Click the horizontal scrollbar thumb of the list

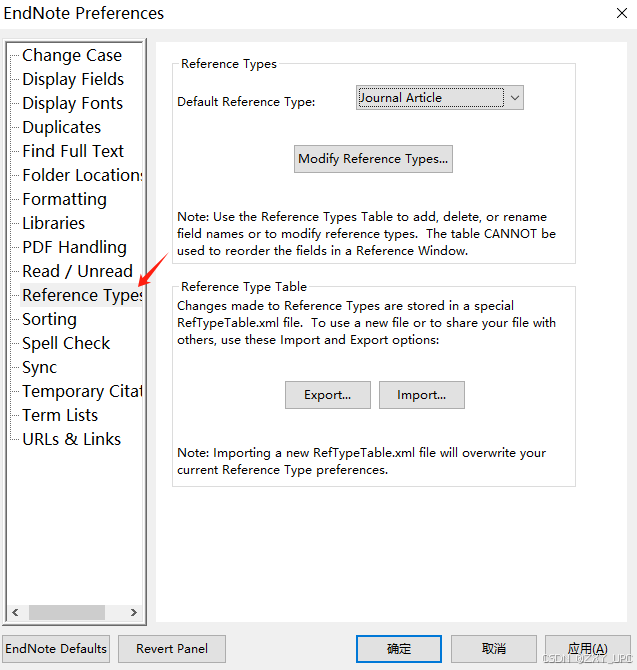point(67,612)
